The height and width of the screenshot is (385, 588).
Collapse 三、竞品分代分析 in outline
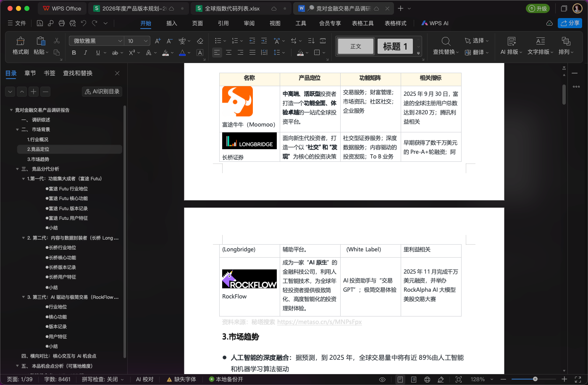click(x=17, y=169)
